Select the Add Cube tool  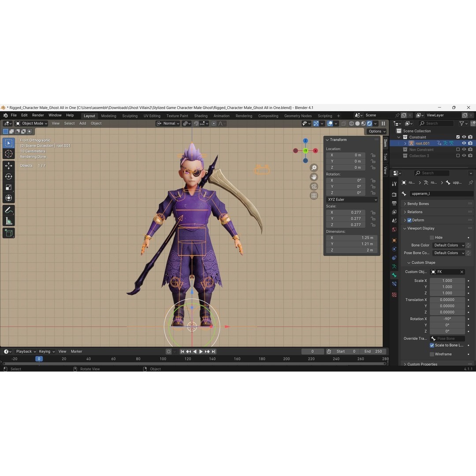8,233
